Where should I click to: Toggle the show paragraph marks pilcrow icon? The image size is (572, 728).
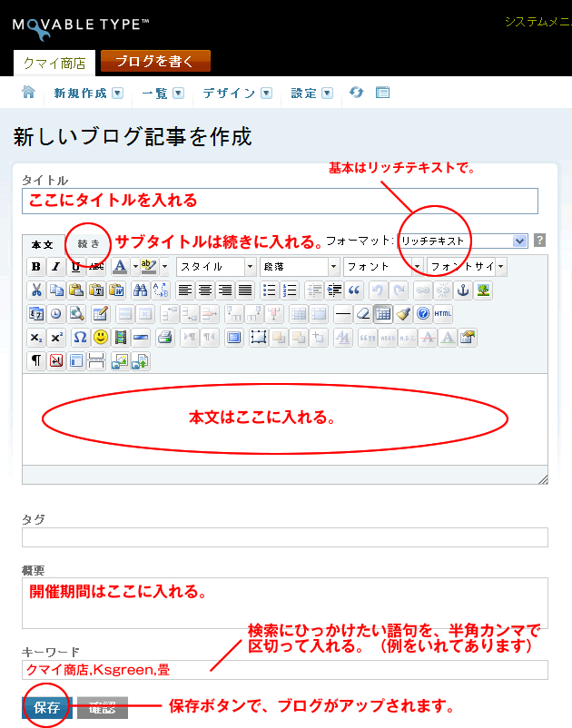point(36,361)
